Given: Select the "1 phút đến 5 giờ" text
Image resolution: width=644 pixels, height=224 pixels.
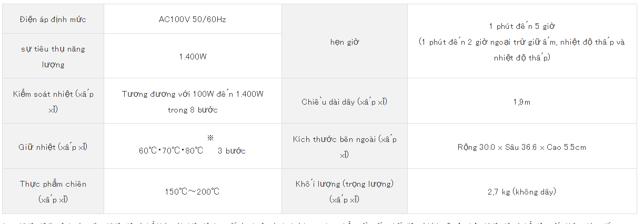Looking at the screenshot, I should 521,26.
